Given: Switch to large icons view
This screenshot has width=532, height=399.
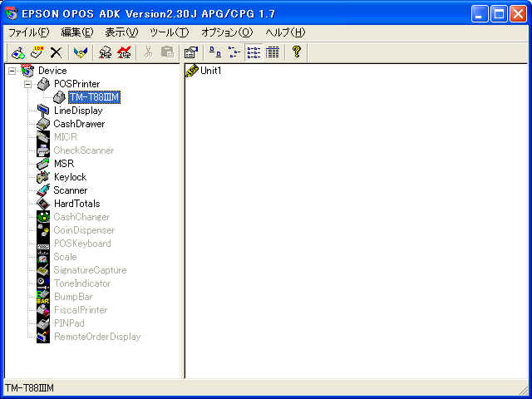Looking at the screenshot, I should click(x=215, y=52).
